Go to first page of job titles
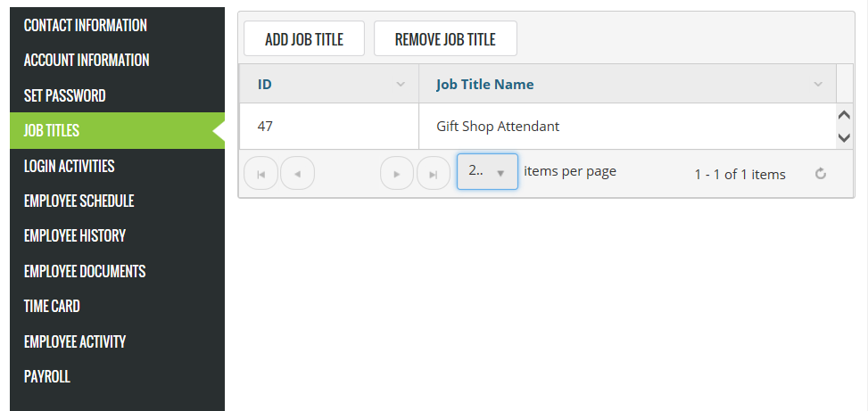Viewport: 868px width, 411px height. 260,173
